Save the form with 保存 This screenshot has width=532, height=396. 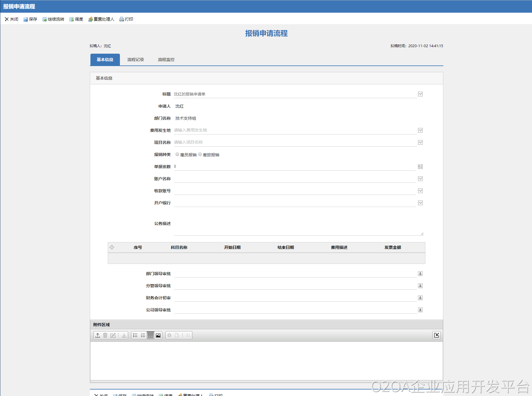coord(30,19)
